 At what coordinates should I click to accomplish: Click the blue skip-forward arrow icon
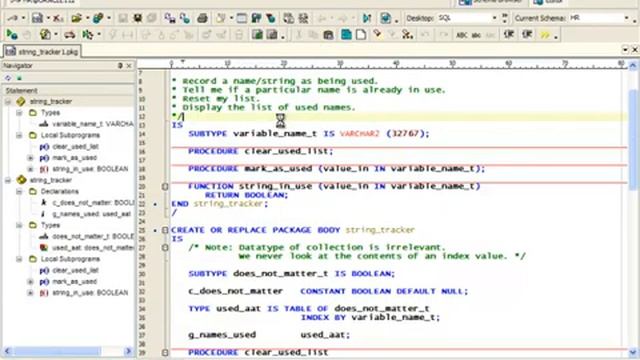click(x=367, y=18)
